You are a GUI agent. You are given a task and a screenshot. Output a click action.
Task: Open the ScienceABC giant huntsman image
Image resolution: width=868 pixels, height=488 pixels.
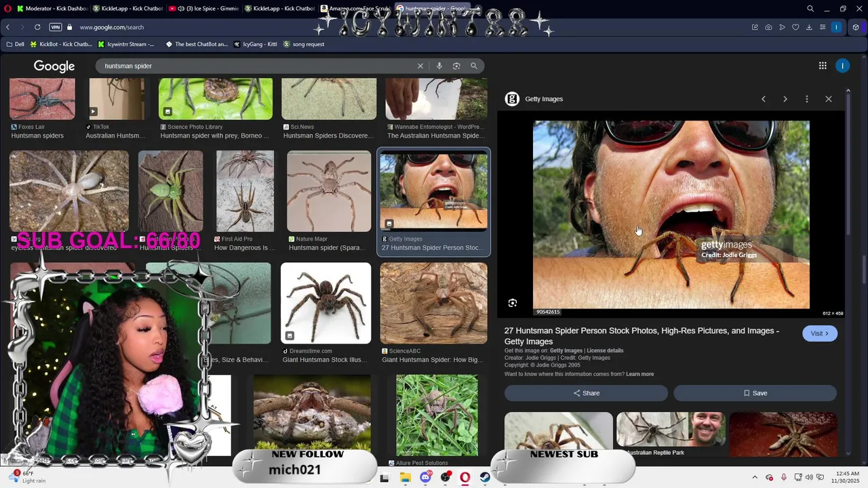pos(434,303)
